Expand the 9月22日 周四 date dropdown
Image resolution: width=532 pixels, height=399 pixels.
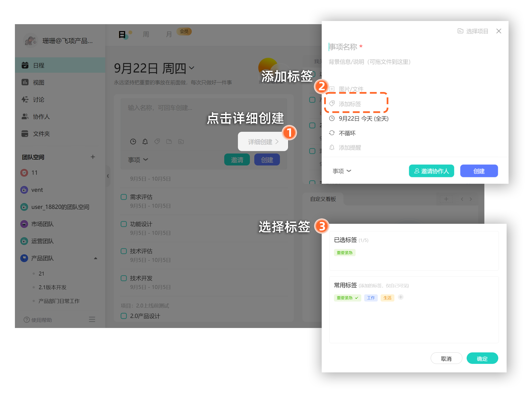coord(192,68)
